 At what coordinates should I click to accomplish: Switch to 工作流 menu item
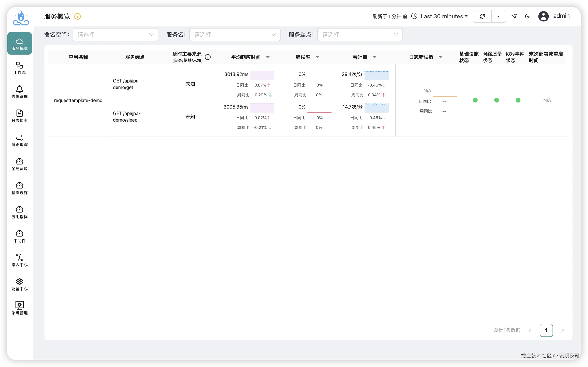(19, 68)
